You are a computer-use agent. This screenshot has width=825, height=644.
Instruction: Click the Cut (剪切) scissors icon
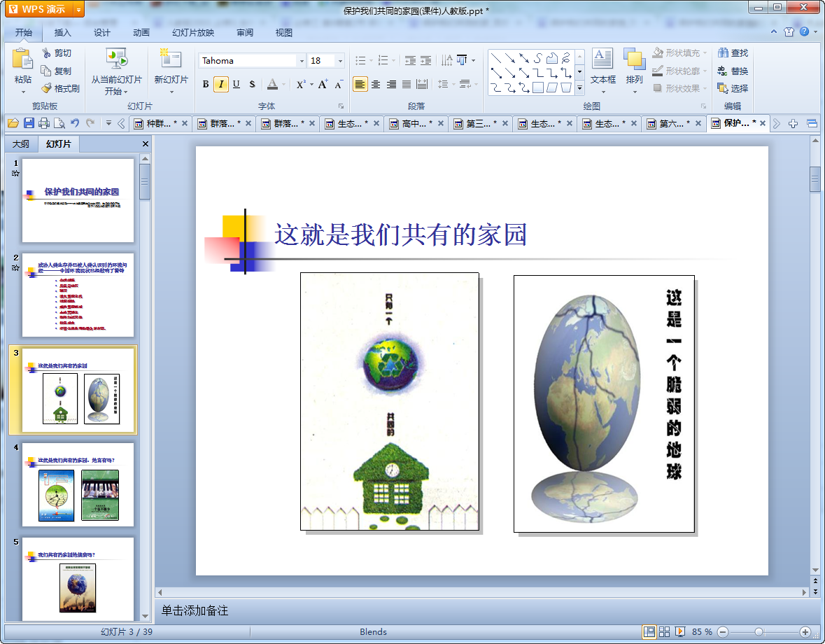(x=46, y=53)
